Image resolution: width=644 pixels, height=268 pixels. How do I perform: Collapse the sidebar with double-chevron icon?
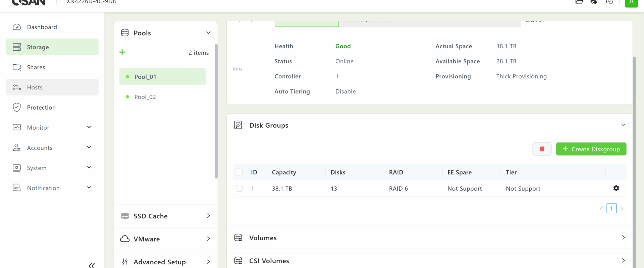[x=92, y=265]
